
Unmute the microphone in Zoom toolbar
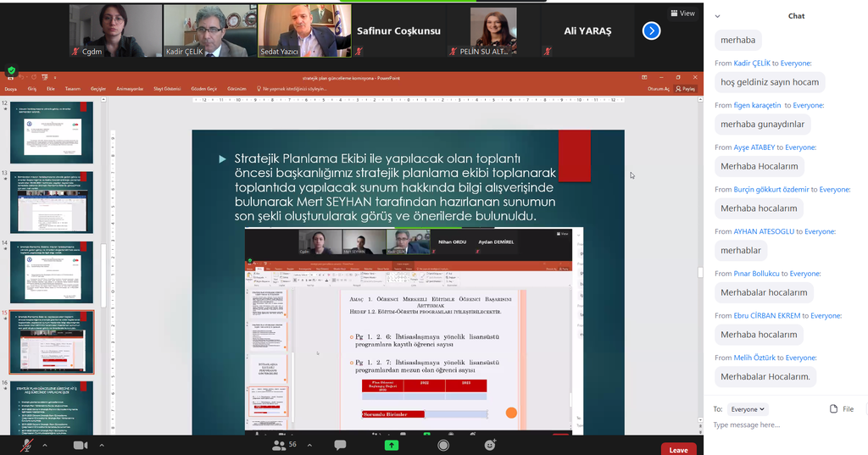(27, 445)
